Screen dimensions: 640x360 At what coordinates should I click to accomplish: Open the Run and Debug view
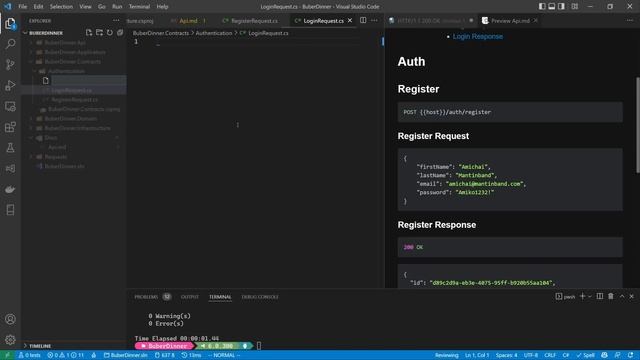click(10, 85)
